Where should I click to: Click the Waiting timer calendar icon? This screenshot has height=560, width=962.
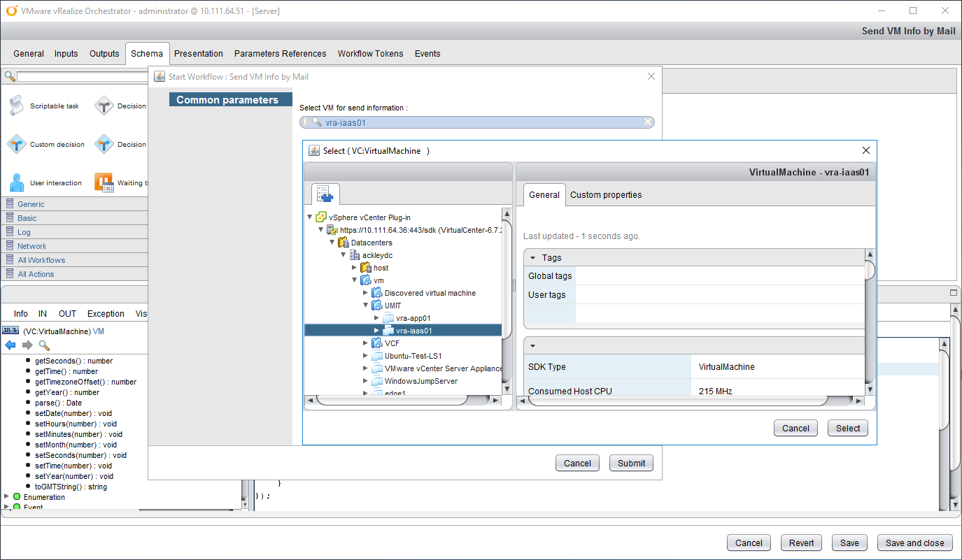pos(104,183)
